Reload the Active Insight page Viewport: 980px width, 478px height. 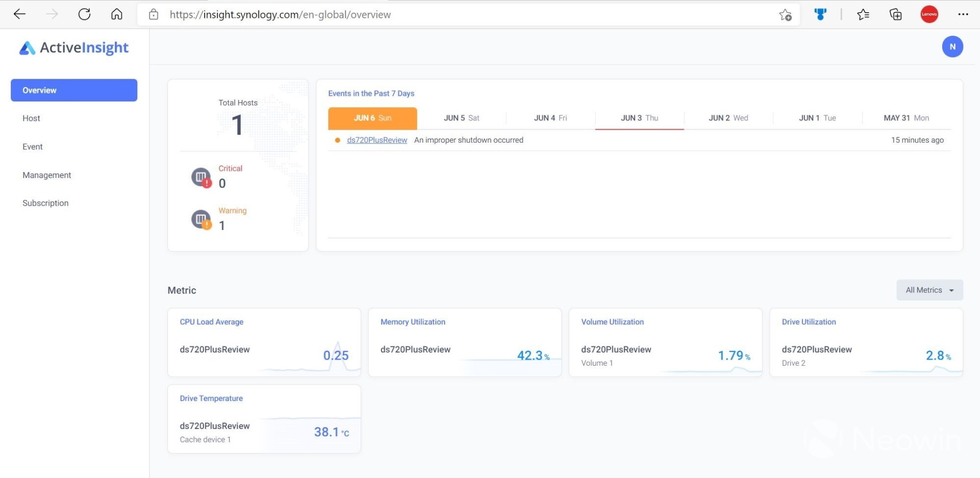tap(84, 14)
